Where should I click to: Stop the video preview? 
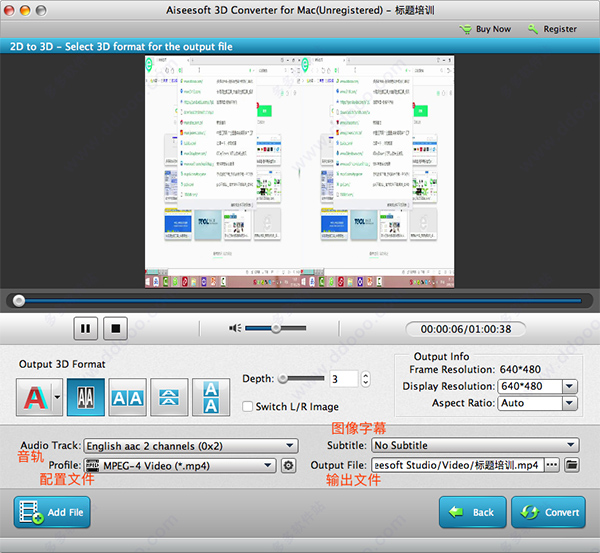(x=116, y=328)
